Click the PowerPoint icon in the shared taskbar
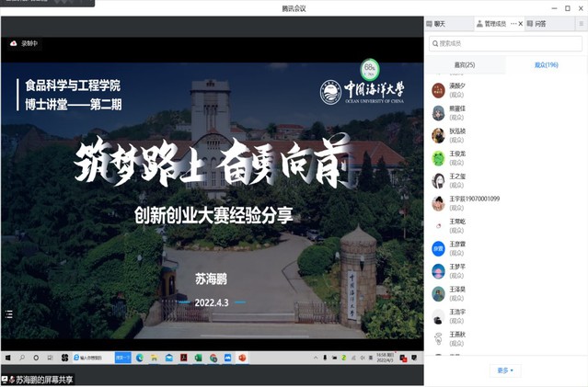Screen dimensions: 588x387 click(242, 358)
